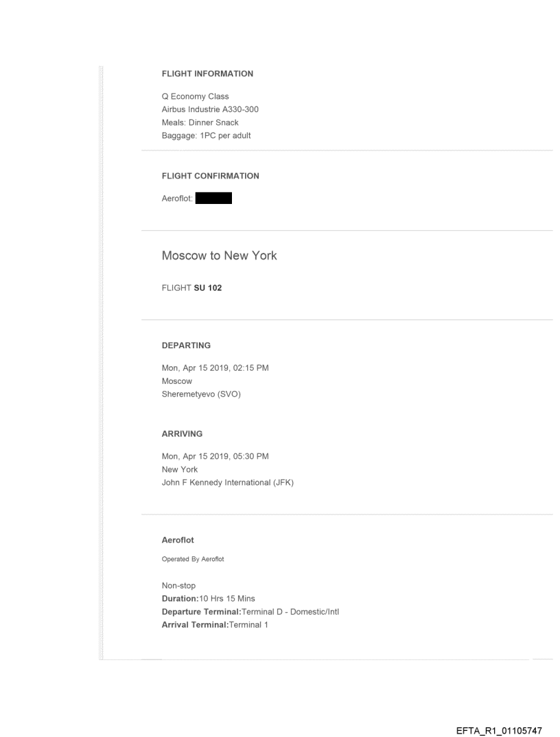The height and width of the screenshot is (737, 560).
Task: Select the 05:30 PM arrival date line
Action: pyautogui.click(x=215, y=457)
